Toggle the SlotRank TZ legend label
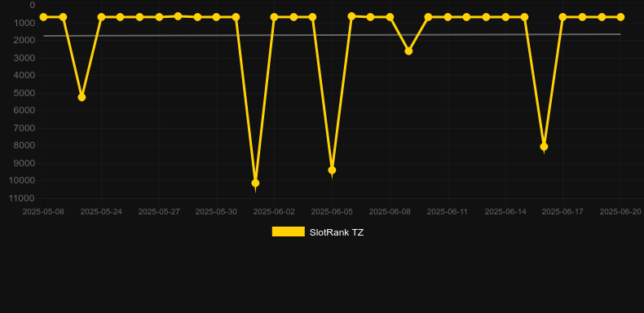Viewport: 644px width, 313px height. tap(337, 232)
